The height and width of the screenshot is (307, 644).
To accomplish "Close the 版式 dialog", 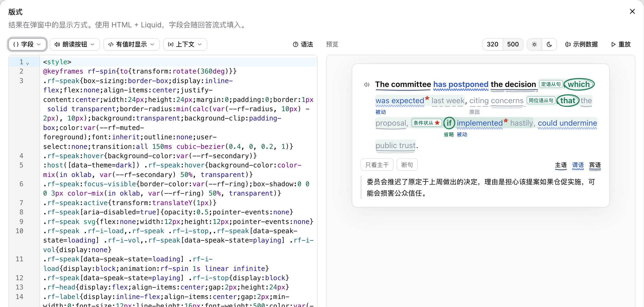I will click(632, 11).
